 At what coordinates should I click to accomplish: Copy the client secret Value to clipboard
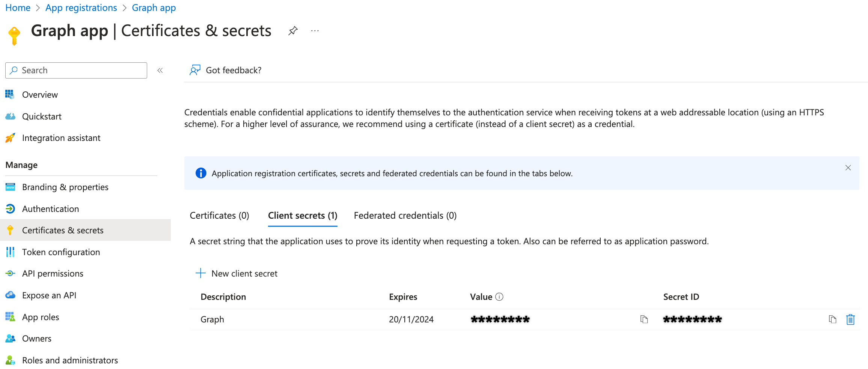coord(644,319)
